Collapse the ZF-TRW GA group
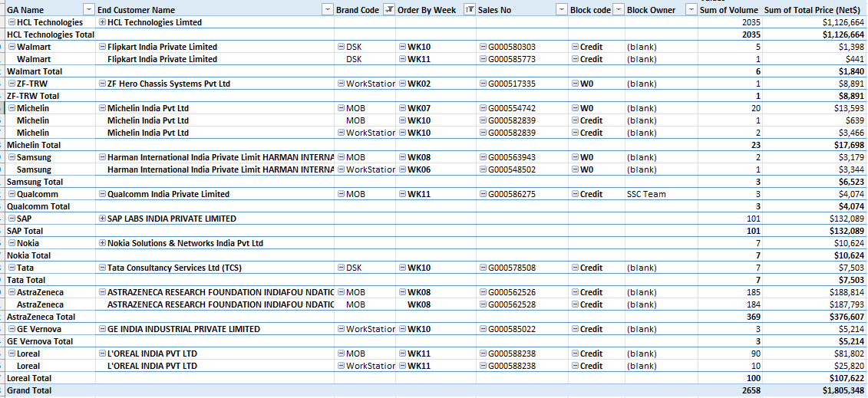868x398 pixels. click(12, 84)
